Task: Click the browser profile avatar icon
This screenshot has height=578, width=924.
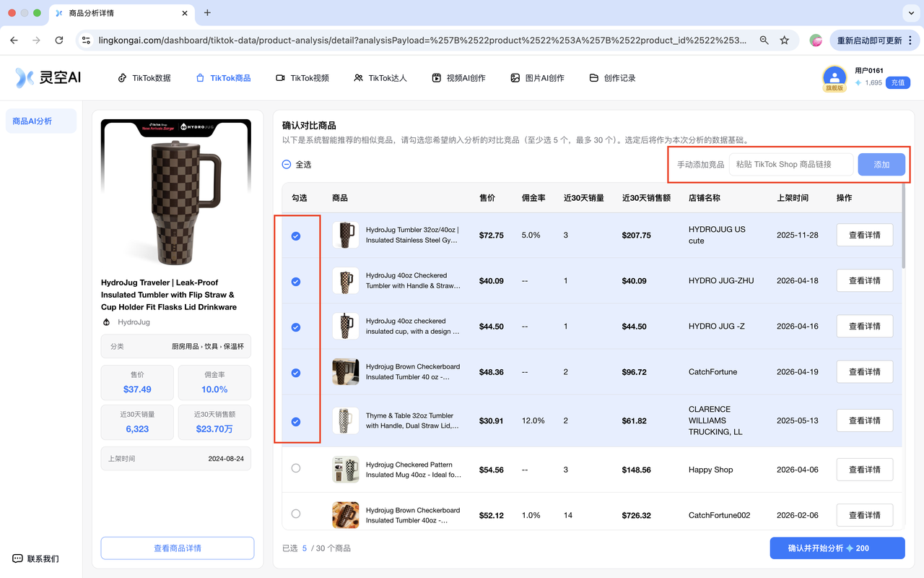Action: [816, 40]
